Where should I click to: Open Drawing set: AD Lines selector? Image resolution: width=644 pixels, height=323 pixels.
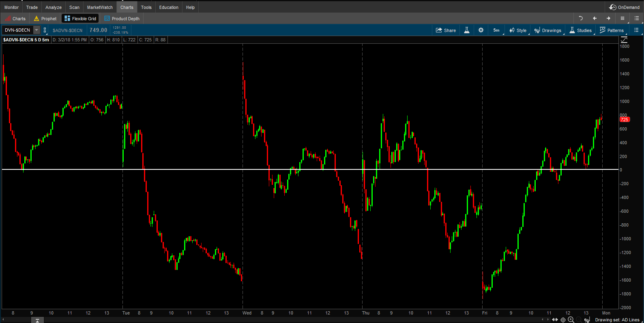coord(617,320)
